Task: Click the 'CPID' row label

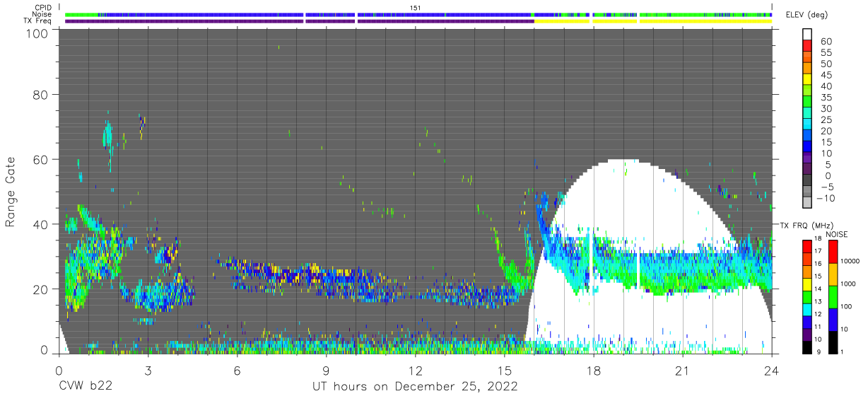Action: point(42,7)
